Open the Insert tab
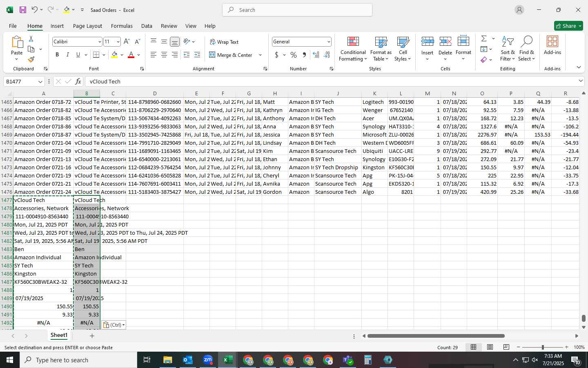Image resolution: width=588 pixels, height=368 pixels. (x=57, y=26)
